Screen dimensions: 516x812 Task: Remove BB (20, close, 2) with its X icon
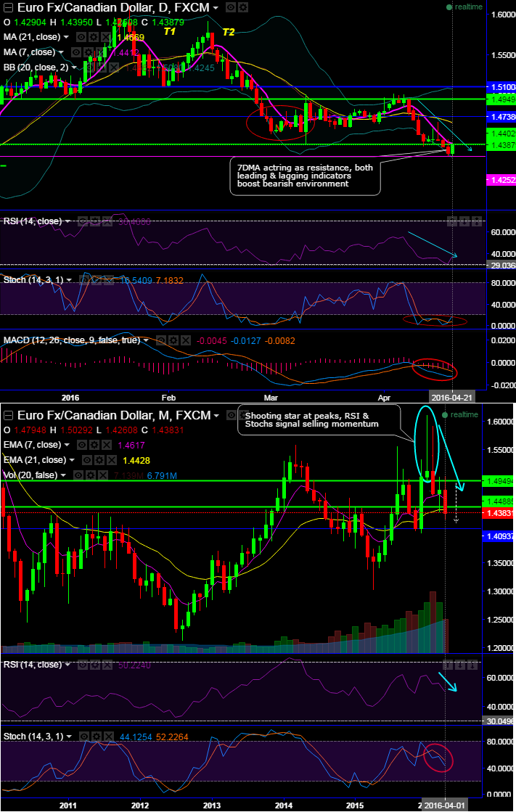coord(113,67)
